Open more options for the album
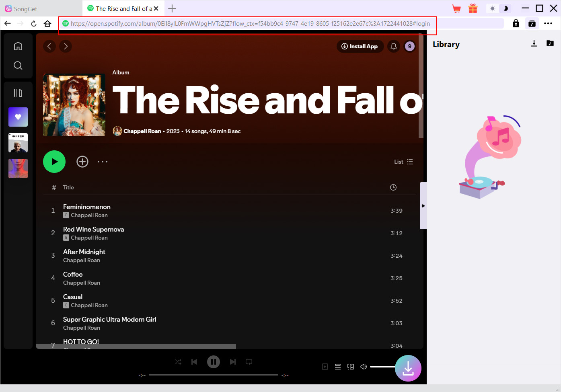 103,162
